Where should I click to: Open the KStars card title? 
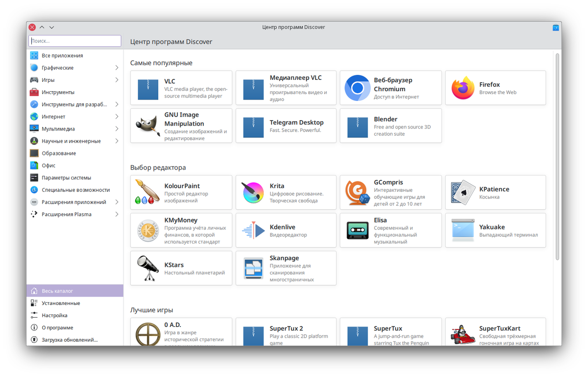click(x=174, y=265)
